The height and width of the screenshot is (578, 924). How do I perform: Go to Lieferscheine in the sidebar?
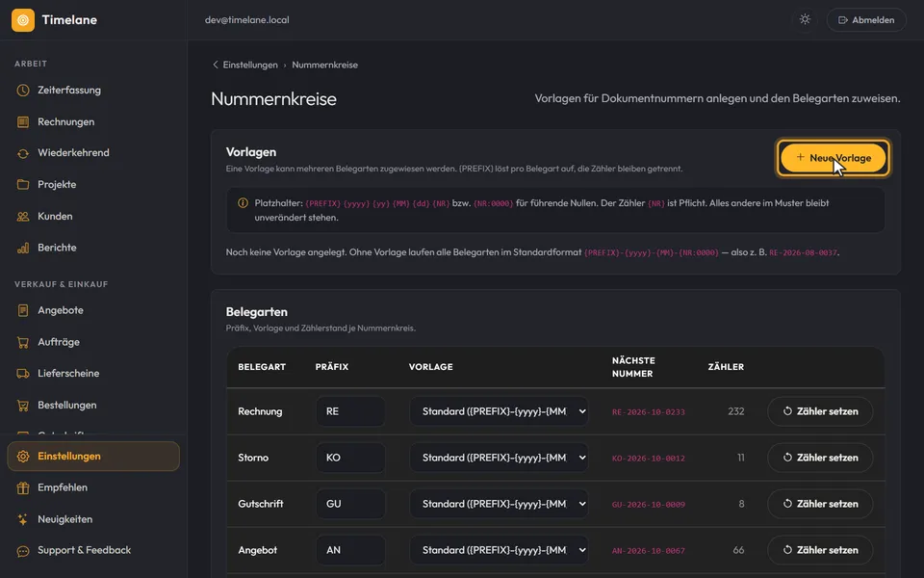click(93, 374)
